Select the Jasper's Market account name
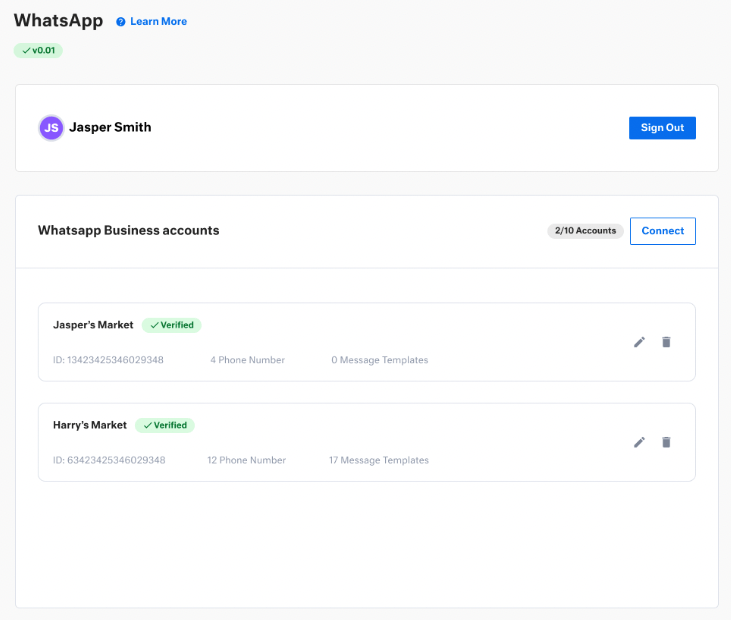This screenshot has height=620, width=731. pos(93,325)
